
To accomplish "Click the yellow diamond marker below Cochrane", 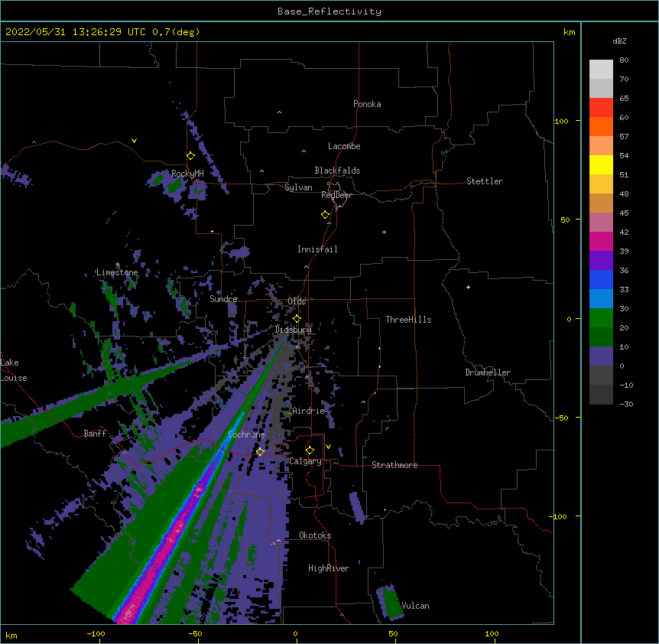I will click(x=260, y=452).
